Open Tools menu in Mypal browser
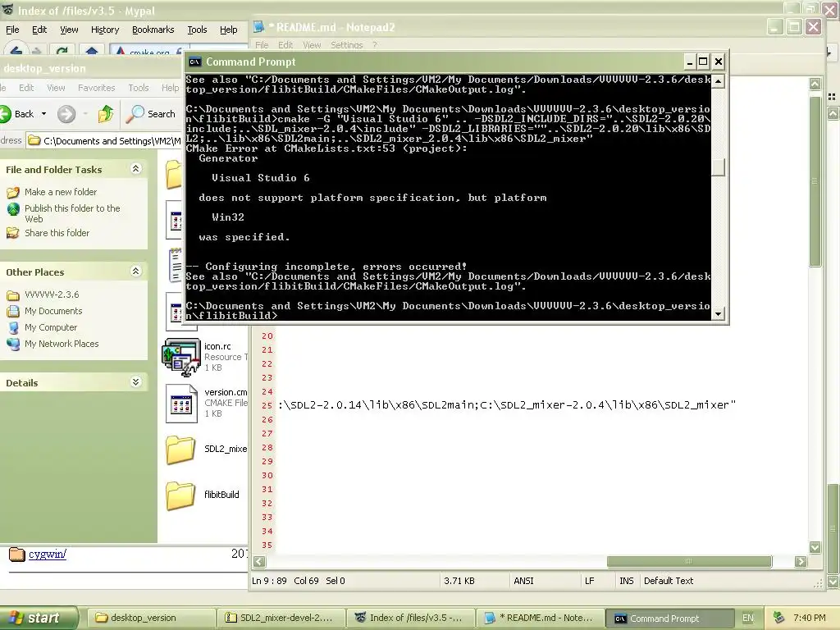 pos(197,30)
